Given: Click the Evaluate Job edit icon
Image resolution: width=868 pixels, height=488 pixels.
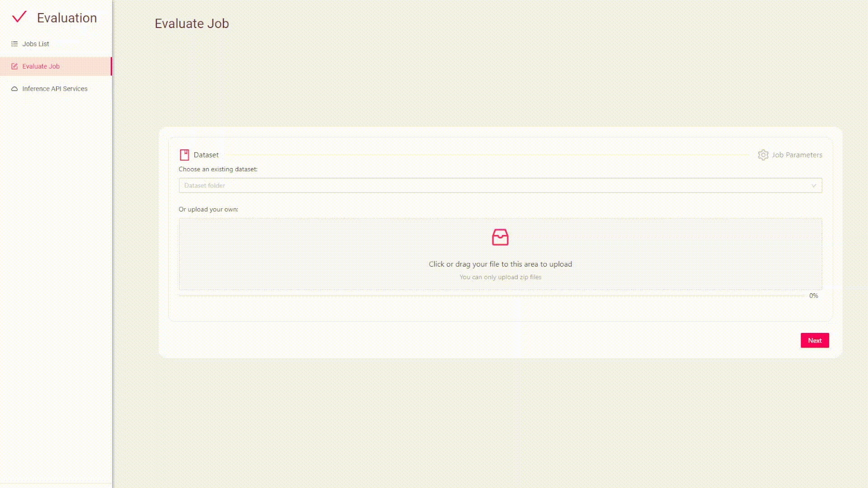Looking at the screenshot, I should 14,66.
